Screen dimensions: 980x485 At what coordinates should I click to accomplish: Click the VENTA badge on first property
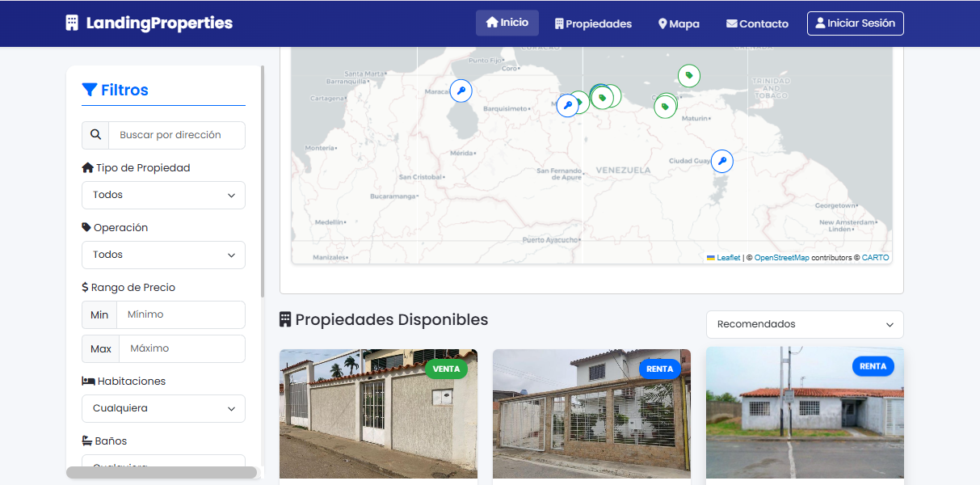click(446, 369)
